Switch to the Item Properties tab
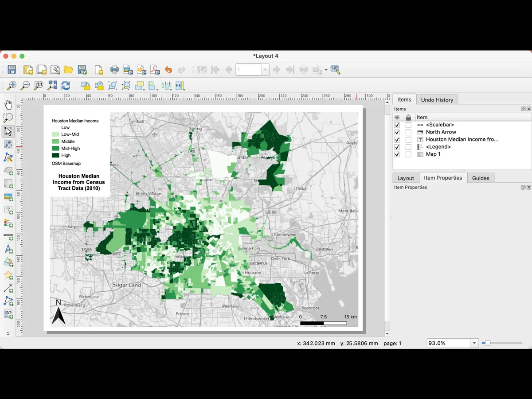 coord(443,178)
